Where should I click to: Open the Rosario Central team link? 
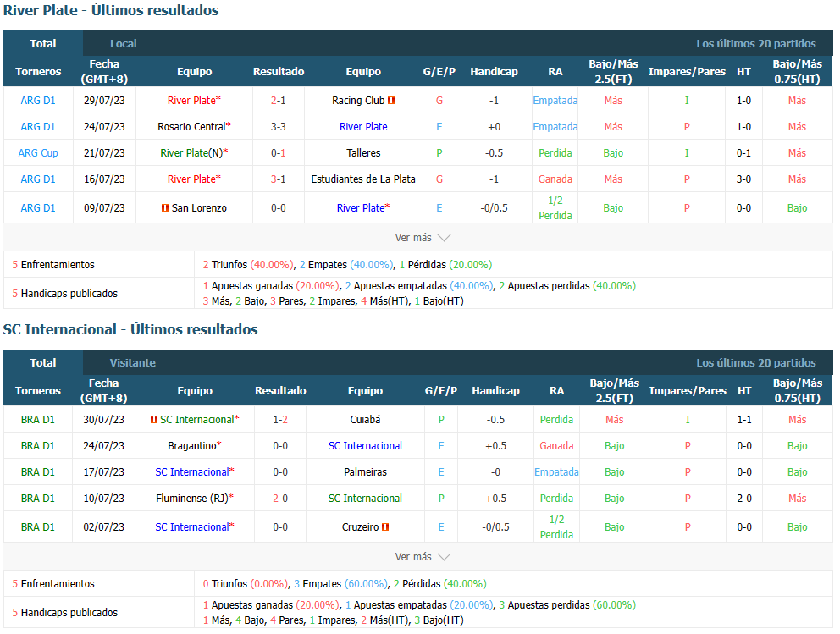191,127
